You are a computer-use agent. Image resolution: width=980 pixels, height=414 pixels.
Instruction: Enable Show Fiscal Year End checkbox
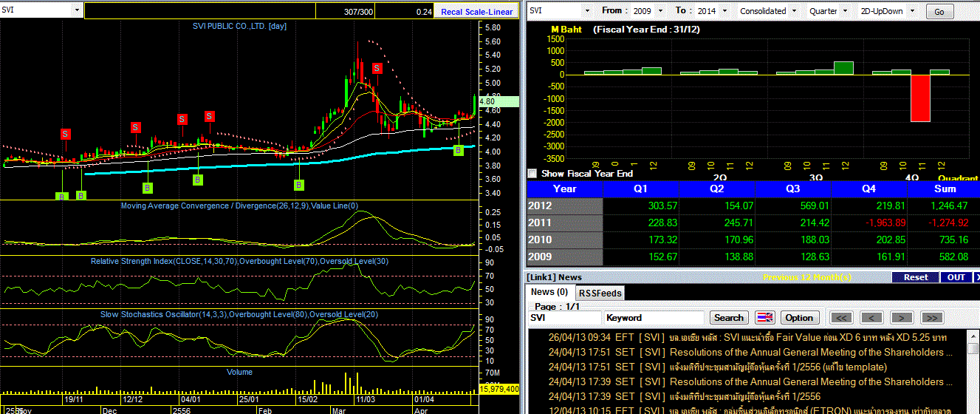coord(532,174)
